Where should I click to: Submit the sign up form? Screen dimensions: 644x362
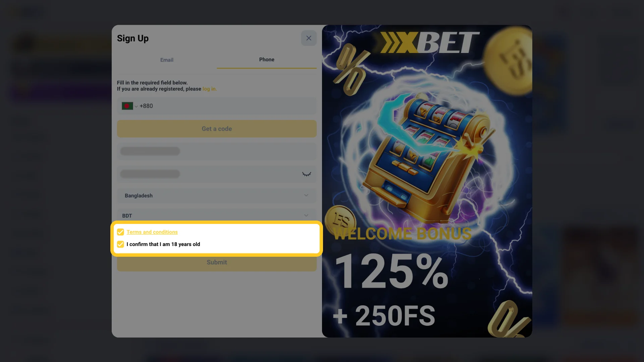217,262
